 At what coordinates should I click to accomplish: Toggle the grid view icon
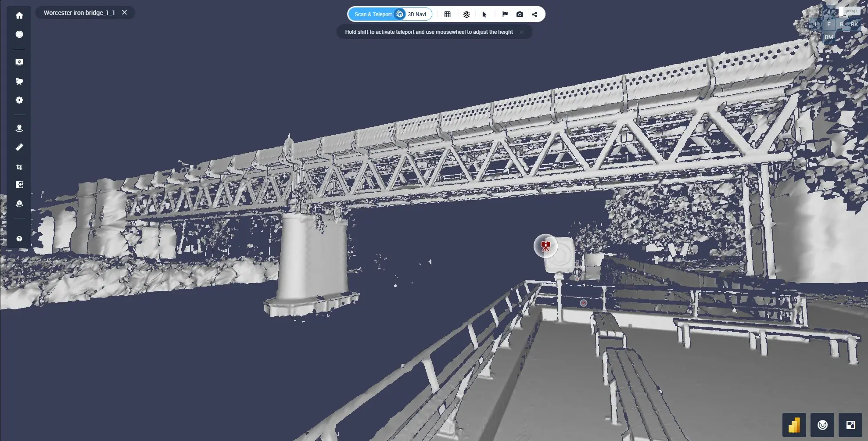click(447, 14)
